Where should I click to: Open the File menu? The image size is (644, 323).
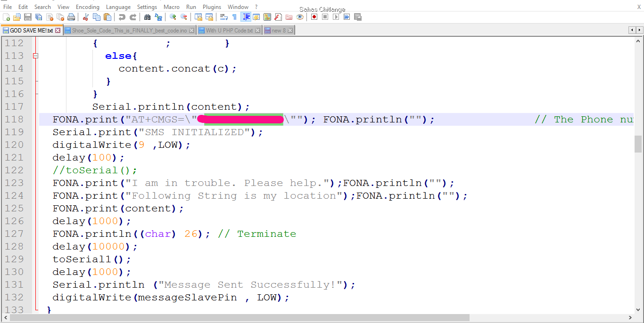(x=8, y=7)
